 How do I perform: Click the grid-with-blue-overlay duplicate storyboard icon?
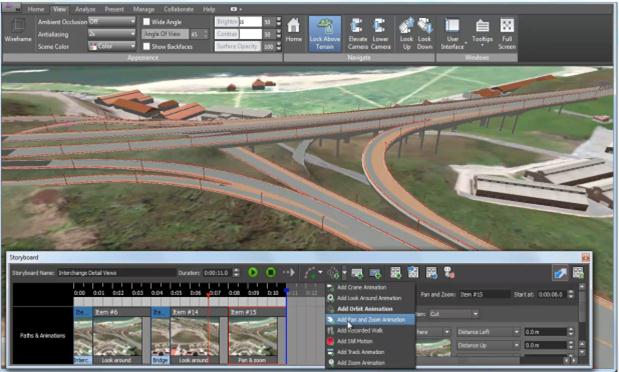[413, 272]
